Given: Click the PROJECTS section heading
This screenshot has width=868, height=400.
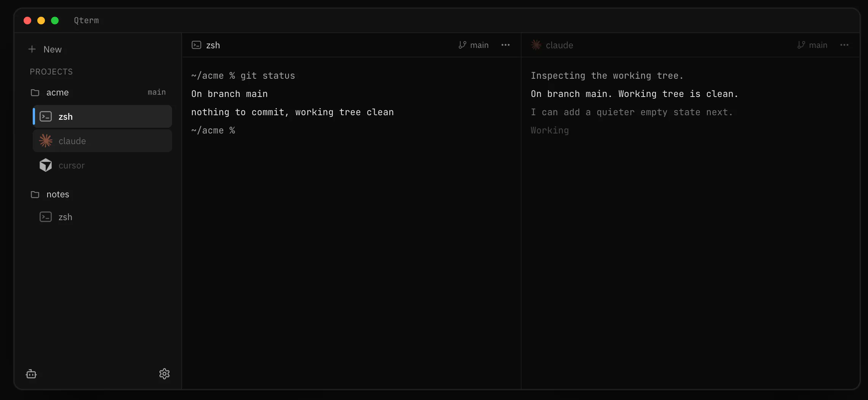Looking at the screenshot, I should tap(51, 71).
